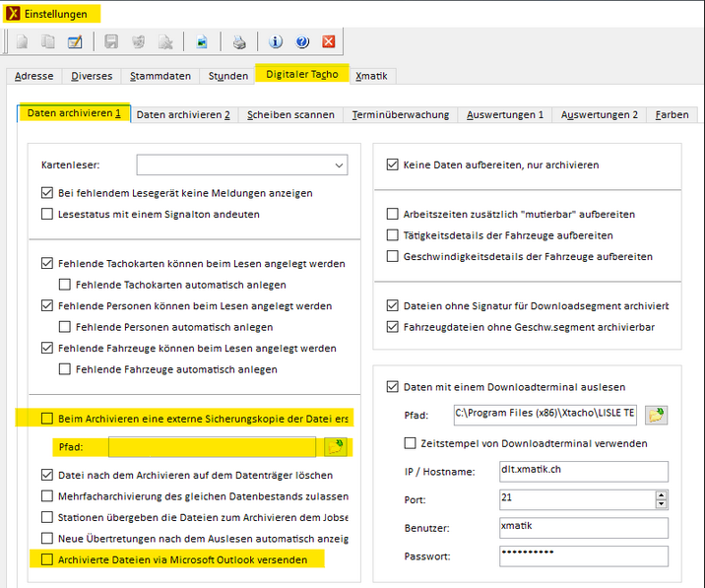Browse folder for backup copy Pfad
The height and width of the screenshot is (588, 705).
coord(336,447)
